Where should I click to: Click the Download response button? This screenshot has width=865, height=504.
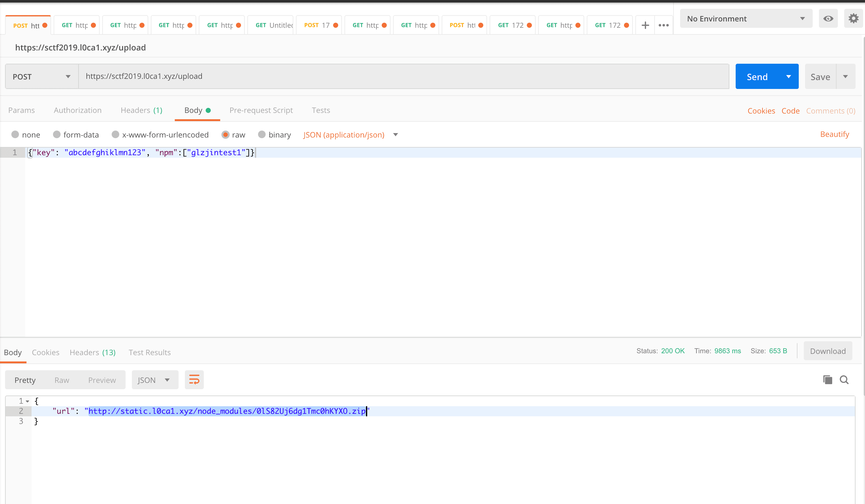pyautogui.click(x=827, y=351)
